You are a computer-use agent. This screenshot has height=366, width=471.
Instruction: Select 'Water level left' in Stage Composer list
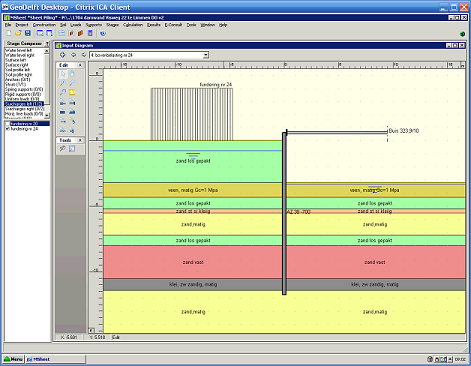[18, 50]
